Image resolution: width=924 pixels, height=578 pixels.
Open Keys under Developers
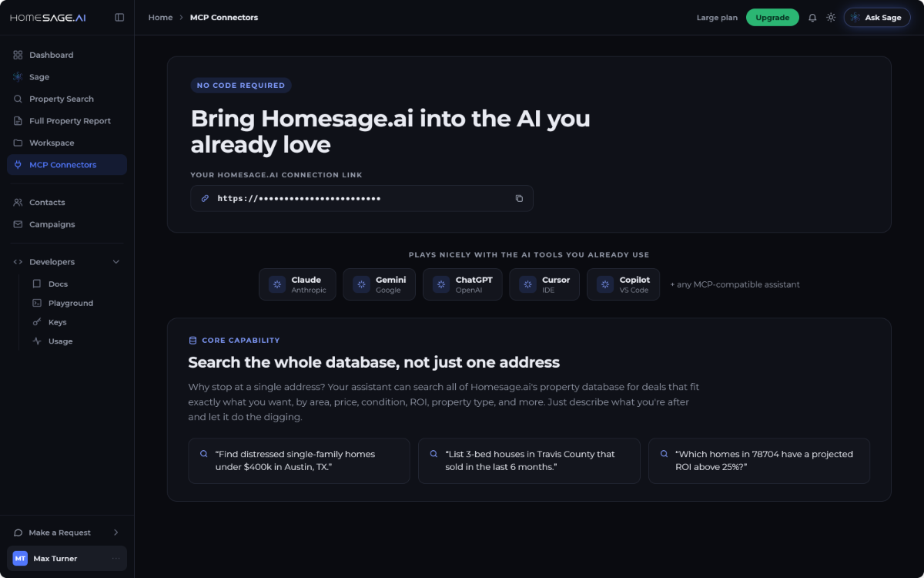point(75,322)
